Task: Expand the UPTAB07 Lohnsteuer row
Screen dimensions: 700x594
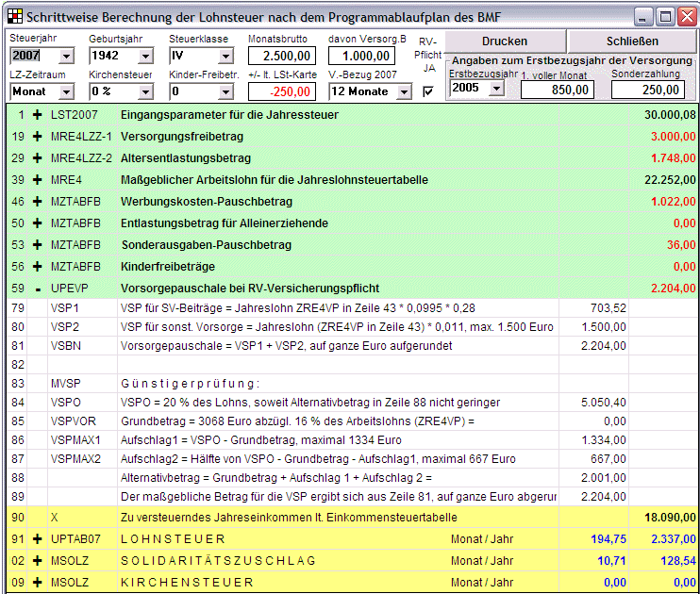Action: tap(38, 538)
